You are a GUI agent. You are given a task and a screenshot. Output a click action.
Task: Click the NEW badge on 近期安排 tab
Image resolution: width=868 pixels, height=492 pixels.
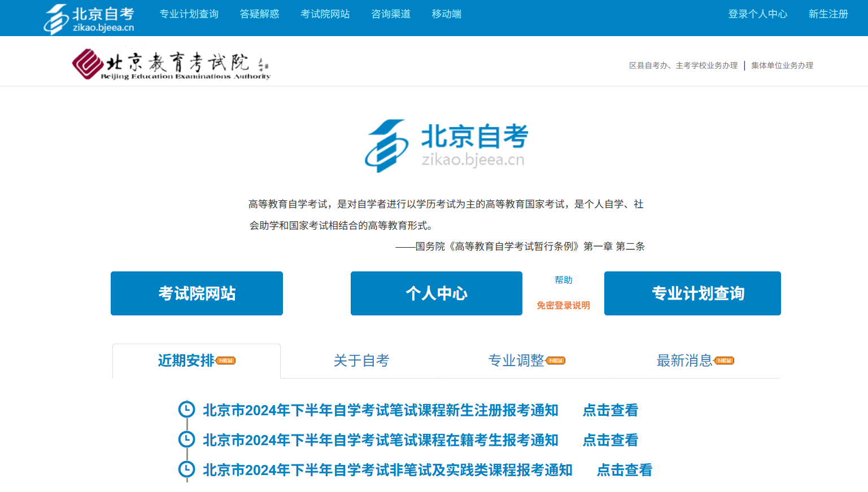[x=226, y=361]
